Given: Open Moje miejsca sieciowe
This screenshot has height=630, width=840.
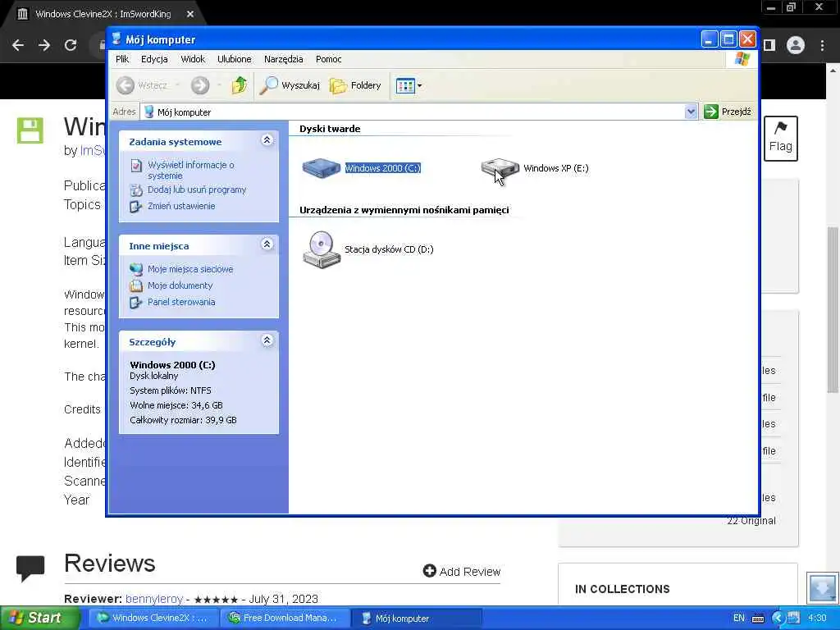Looking at the screenshot, I should pos(190,269).
